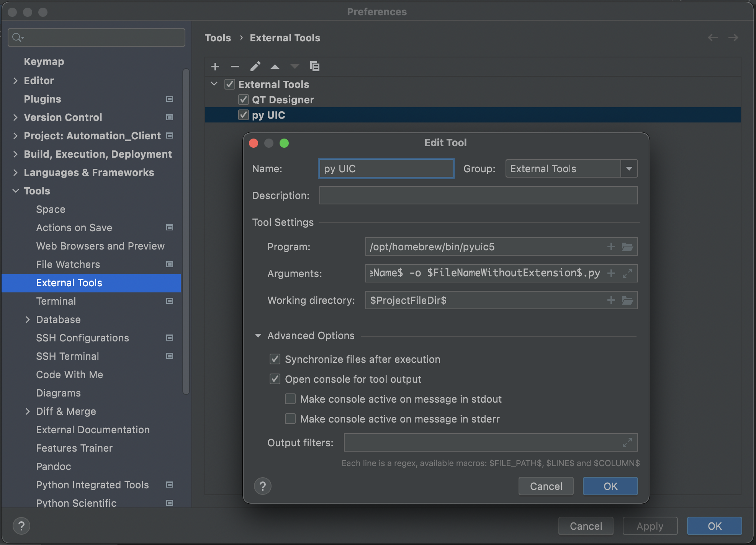Browse for Working directory folder

[627, 300]
